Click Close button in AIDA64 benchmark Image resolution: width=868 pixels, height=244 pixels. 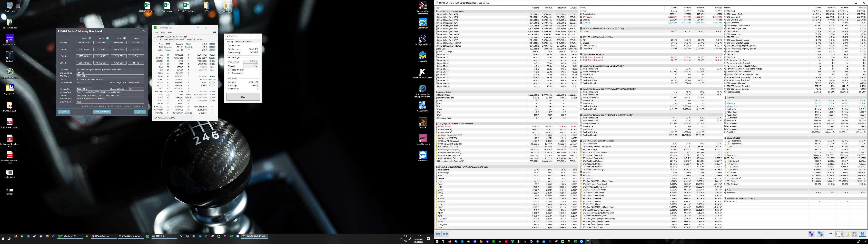140,111
